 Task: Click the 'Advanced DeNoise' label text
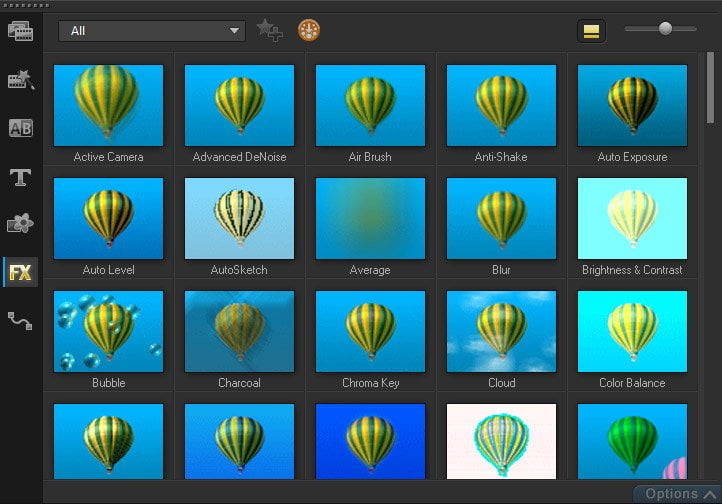239,157
